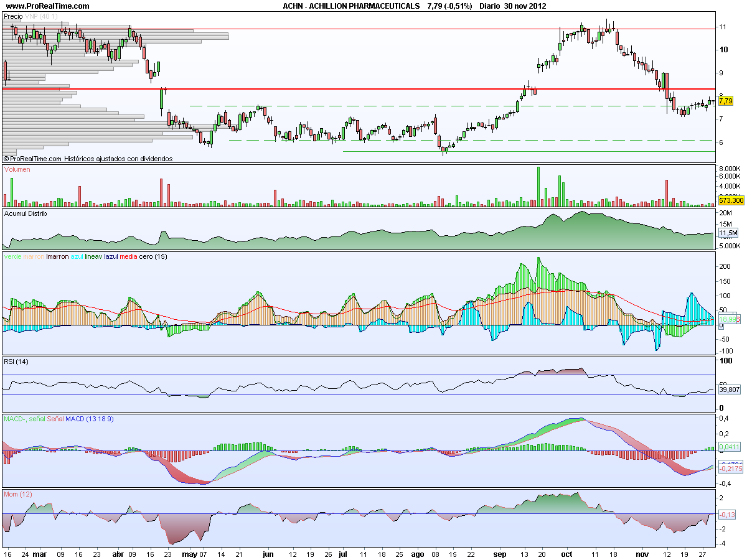Screen dimensions: 747x560
Task: Click the green 0,0411 MACD histogram value
Action: (x=730, y=447)
